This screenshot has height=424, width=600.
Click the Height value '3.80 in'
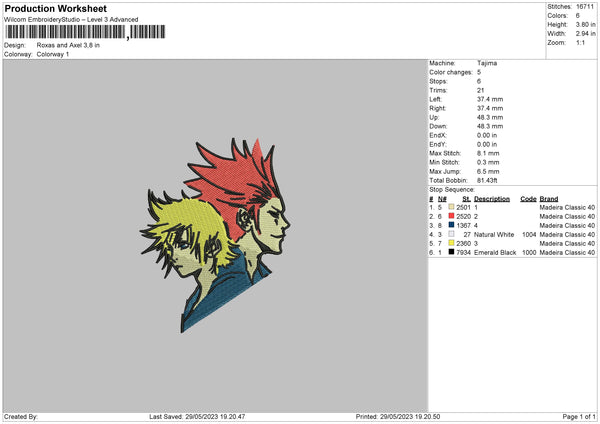tap(585, 24)
